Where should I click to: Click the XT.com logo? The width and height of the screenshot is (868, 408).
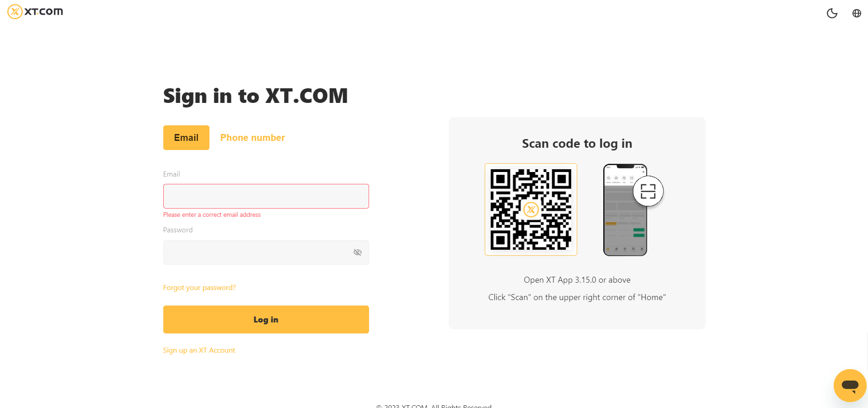tap(35, 11)
